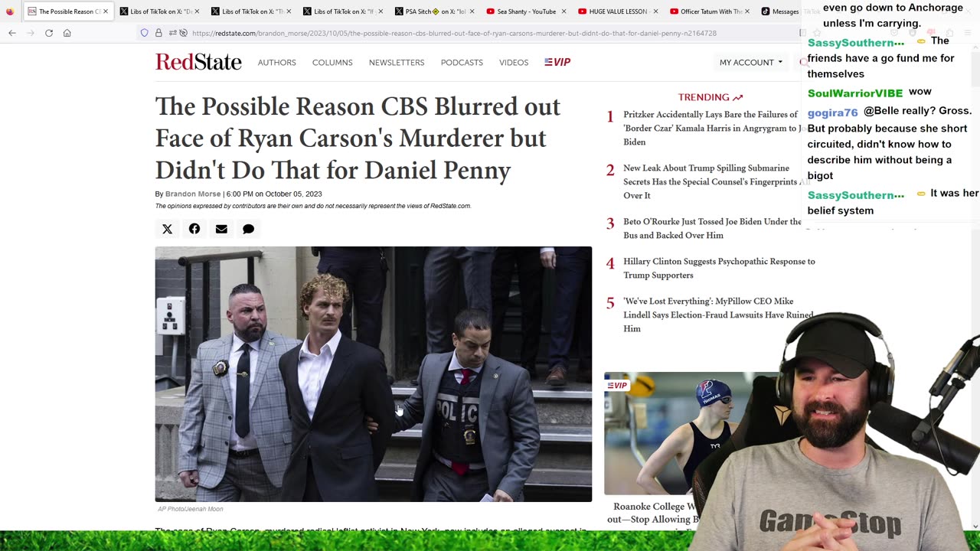
Task: Open the Hillary Clinton psychopathic response story
Action: [x=719, y=268]
